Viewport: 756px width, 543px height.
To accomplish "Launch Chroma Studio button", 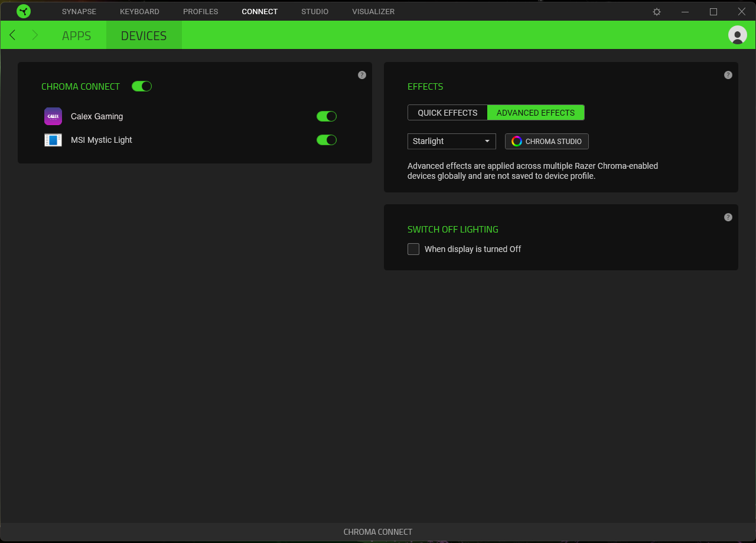I will click(547, 141).
